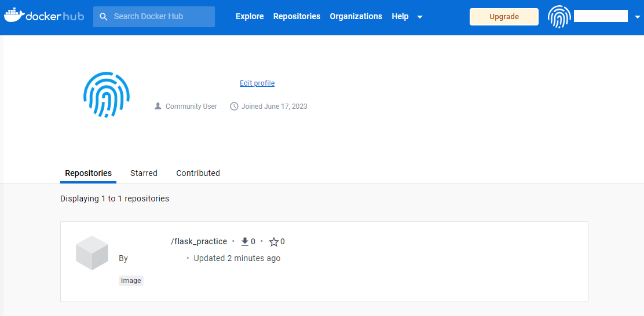
Task: Select the Repositories tab
Action: click(x=88, y=173)
